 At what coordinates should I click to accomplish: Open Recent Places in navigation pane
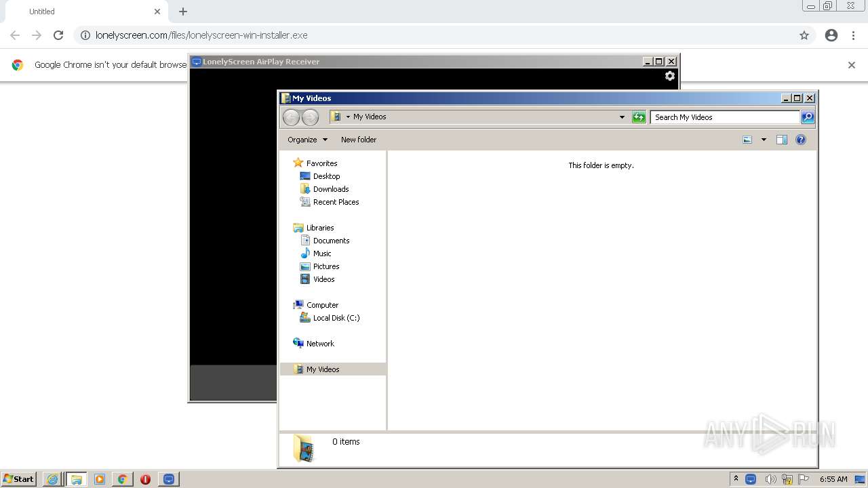click(x=336, y=202)
